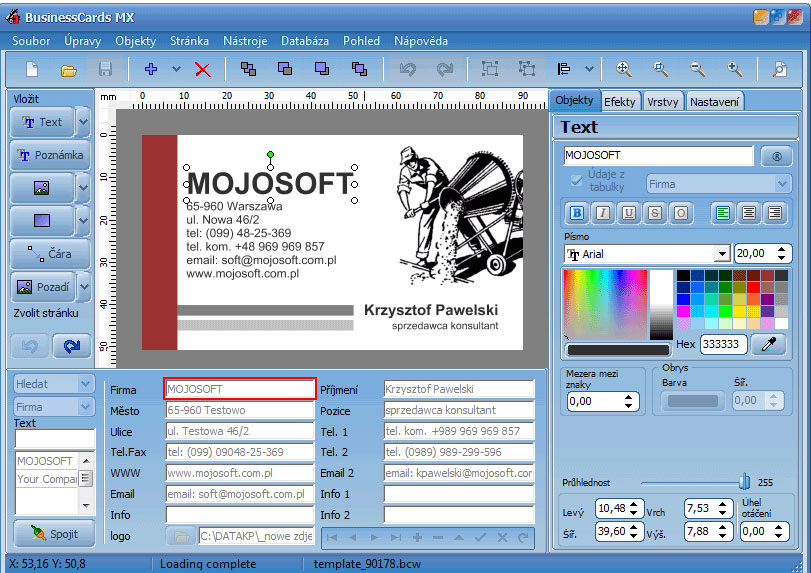This screenshot has height=573, width=811.
Task: Click the blue plus add icon
Action: click(151, 69)
